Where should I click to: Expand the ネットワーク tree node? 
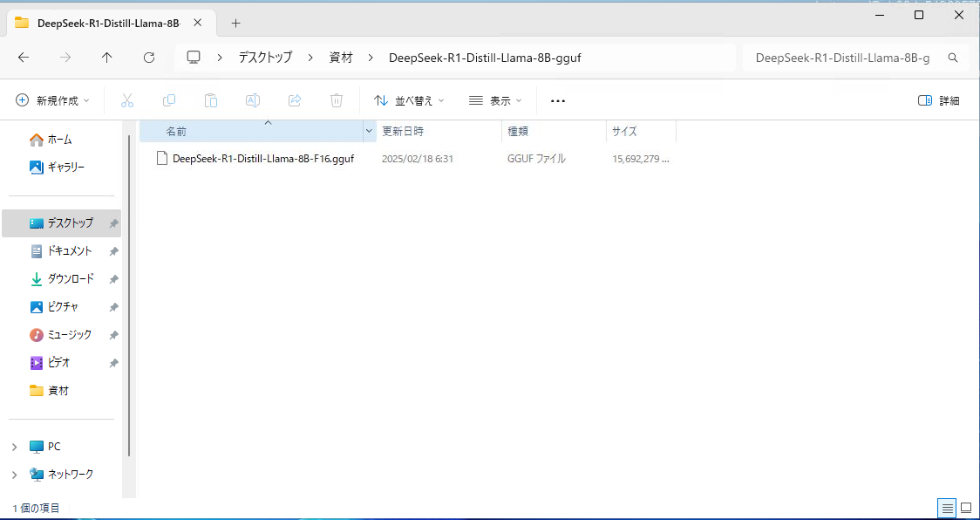(14, 475)
